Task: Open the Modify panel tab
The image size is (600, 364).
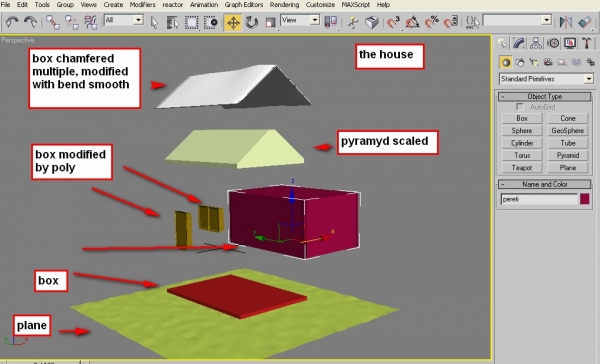Action: point(519,43)
